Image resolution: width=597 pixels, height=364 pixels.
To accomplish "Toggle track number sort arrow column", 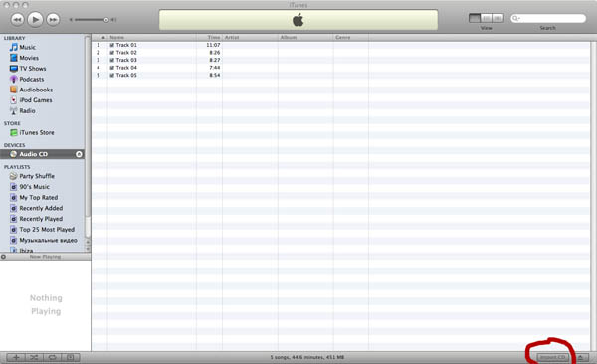I will (x=99, y=38).
